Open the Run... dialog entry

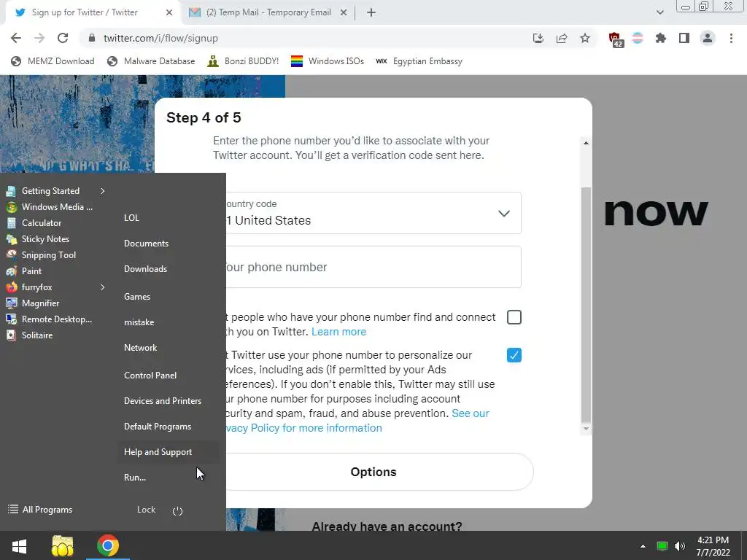pyautogui.click(x=135, y=477)
